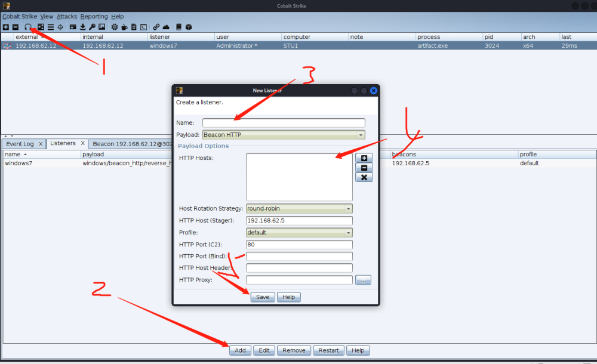597x364 pixels.
Task: Close the Listeners tab with its X
Action: click(x=82, y=143)
